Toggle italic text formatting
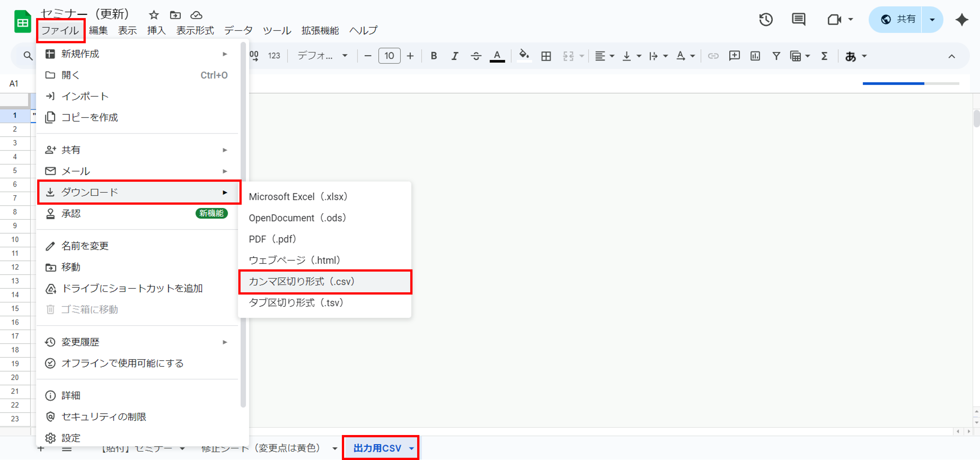This screenshot has width=980, height=460. point(454,56)
